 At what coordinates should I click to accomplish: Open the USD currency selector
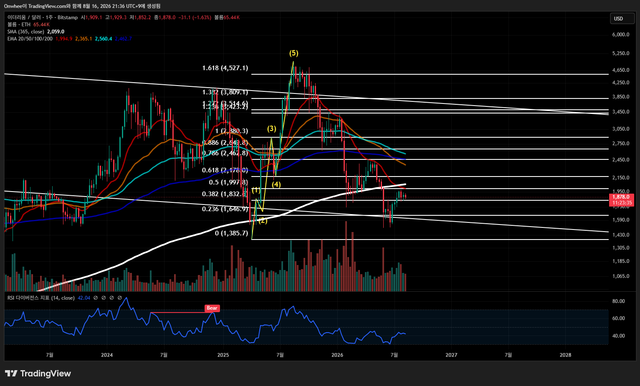tap(622, 18)
